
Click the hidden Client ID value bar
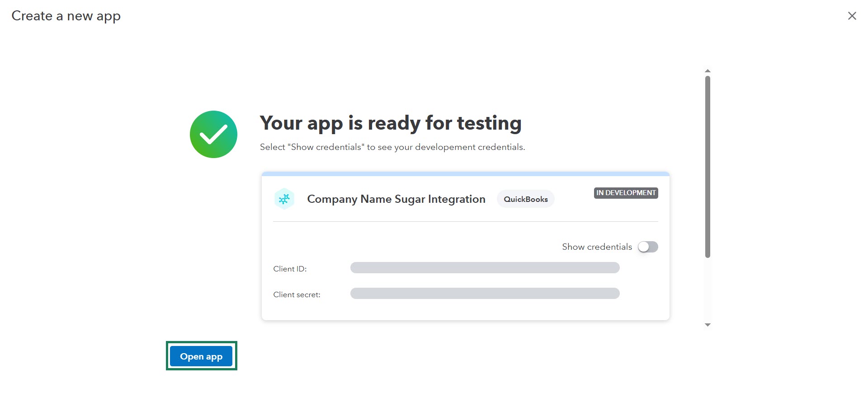[485, 268]
